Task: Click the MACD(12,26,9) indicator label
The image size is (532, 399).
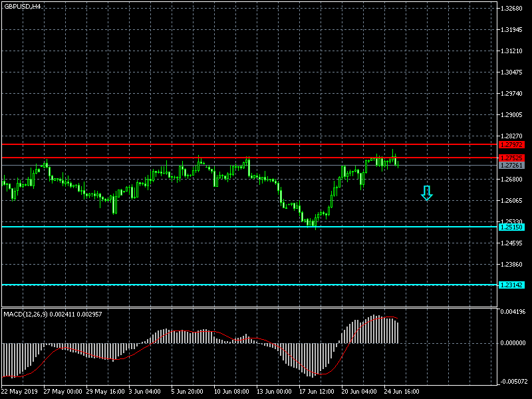Action: [53, 313]
